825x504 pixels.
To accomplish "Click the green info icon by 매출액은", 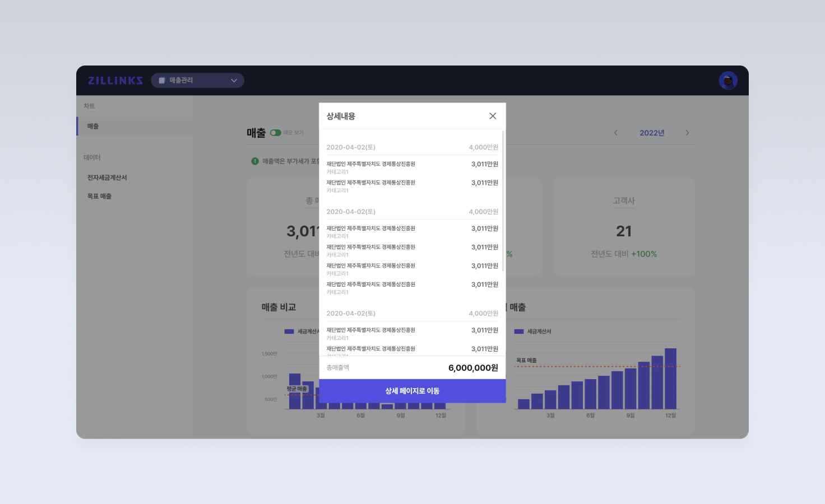I will 255,161.
